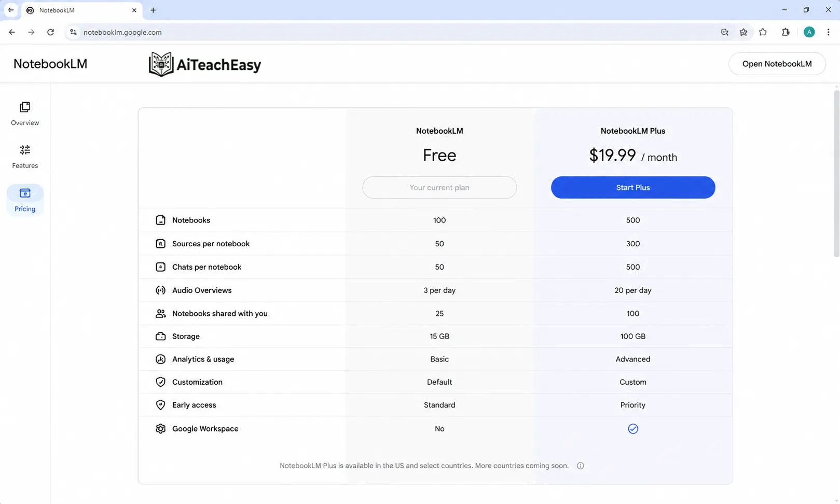
Task: Click the '3 per day' audio value
Action: 439,290
